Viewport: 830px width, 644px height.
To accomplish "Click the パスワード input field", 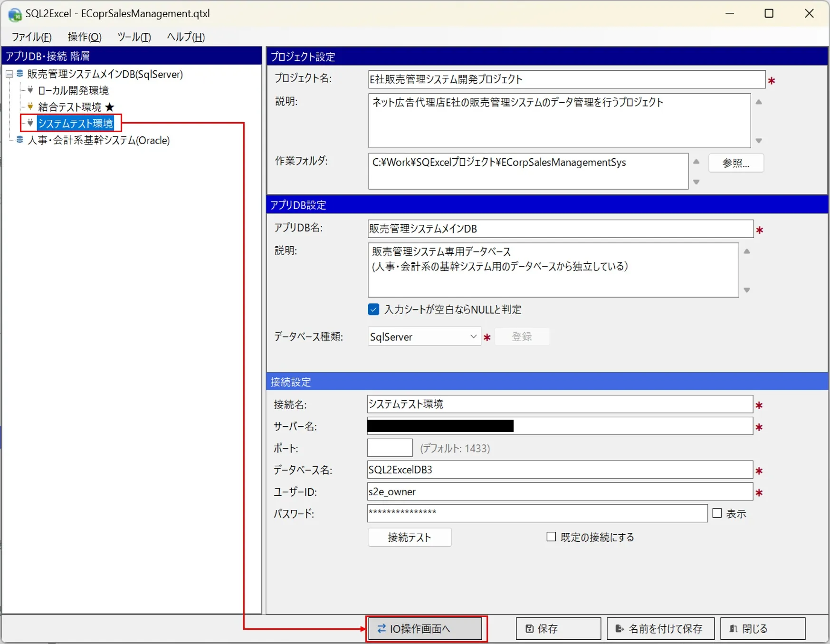I will (537, 513).
